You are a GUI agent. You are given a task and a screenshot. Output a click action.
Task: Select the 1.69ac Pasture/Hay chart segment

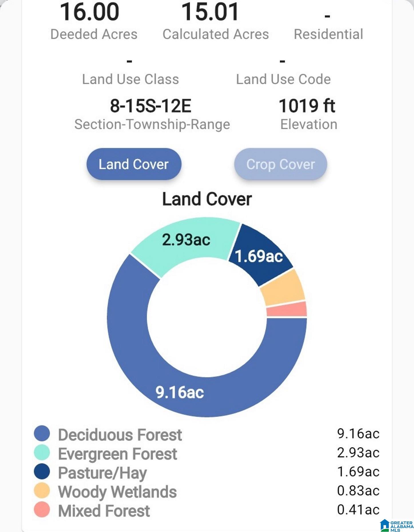(x=259, y=256)
